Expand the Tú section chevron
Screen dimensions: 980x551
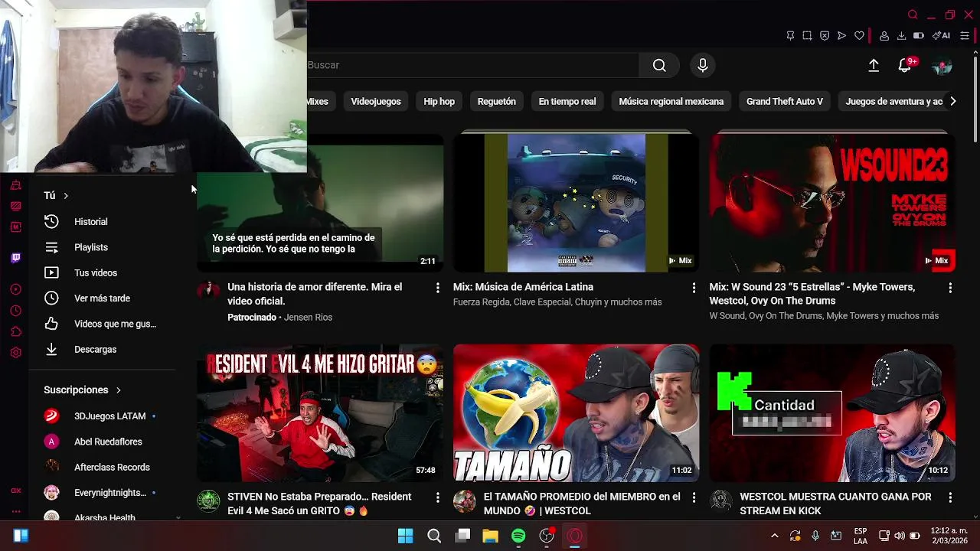tap(66, 196)
